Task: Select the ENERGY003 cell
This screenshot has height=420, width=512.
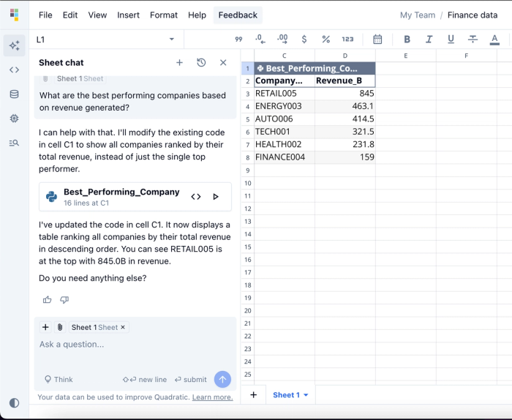Action: (285, 106)
